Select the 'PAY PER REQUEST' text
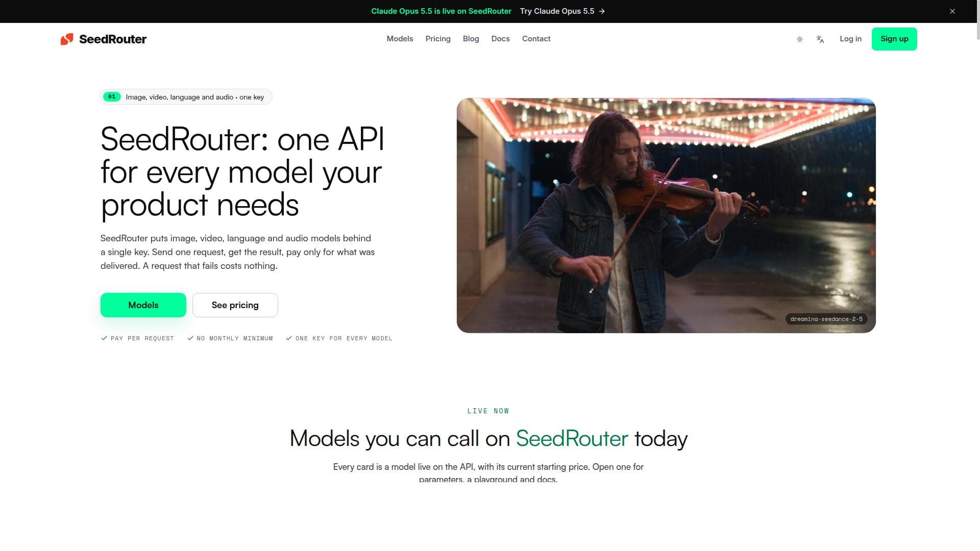The image size is (980, 551). (x=142, y=338)
